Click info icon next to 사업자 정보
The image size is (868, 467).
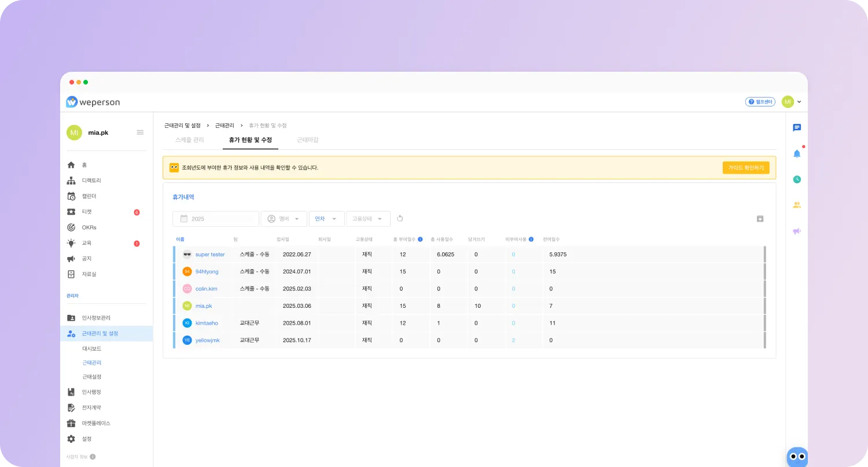pos(93,457)
